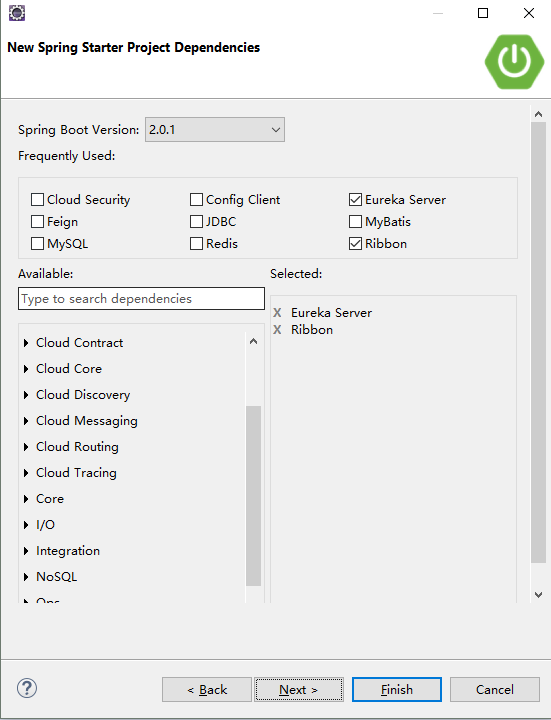Cancel the dependencies dialog
551x720 pixels.
coord(495,690)
